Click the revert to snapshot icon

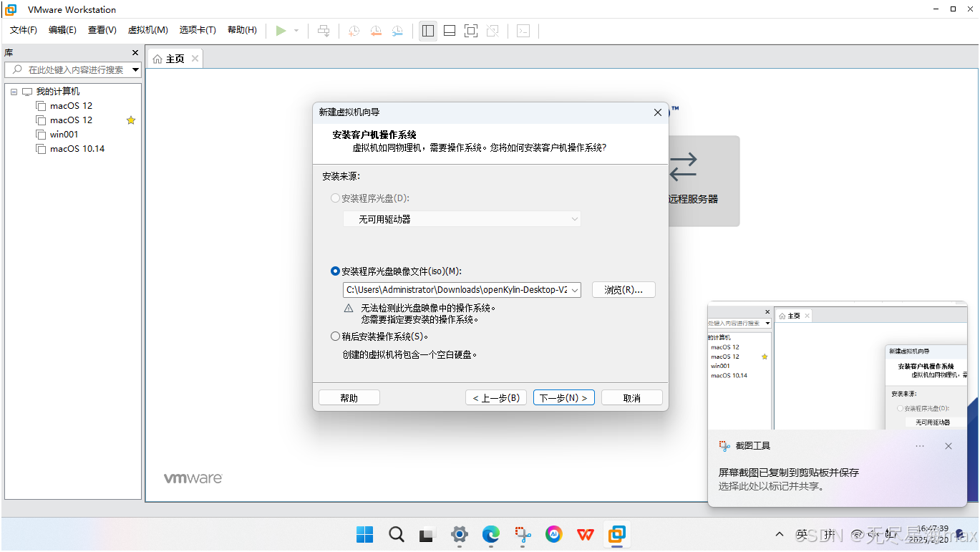click(376, 31)
